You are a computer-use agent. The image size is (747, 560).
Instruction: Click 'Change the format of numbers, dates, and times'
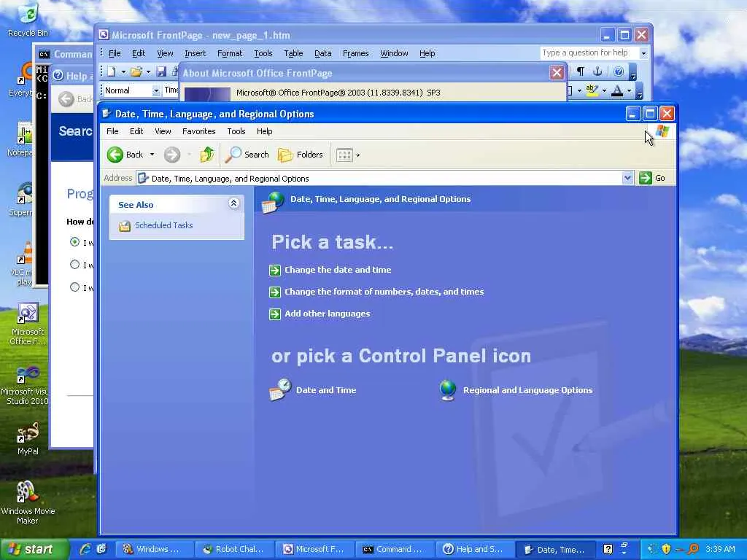(x=384, y=292)
